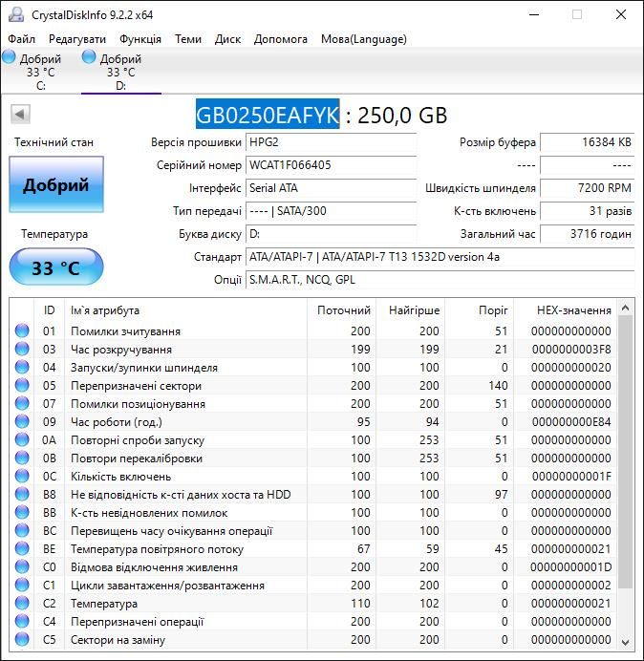
Task: Click status orb of attribute 0B row
Action: 22,458
